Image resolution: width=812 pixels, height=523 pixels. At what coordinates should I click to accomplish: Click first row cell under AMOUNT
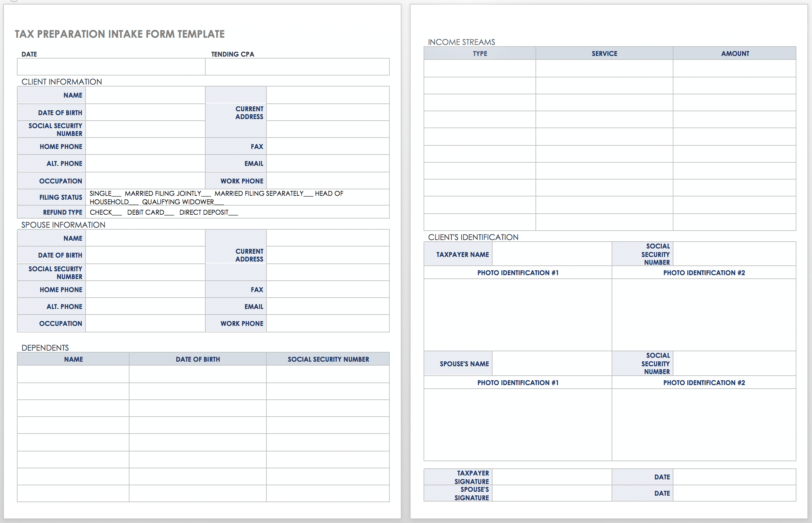(735, 68)
